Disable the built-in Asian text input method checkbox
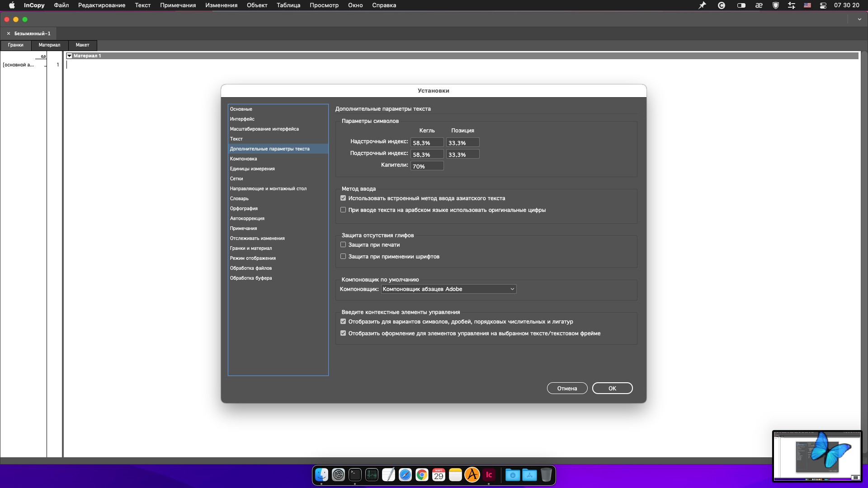 click(x=343, y=198)
